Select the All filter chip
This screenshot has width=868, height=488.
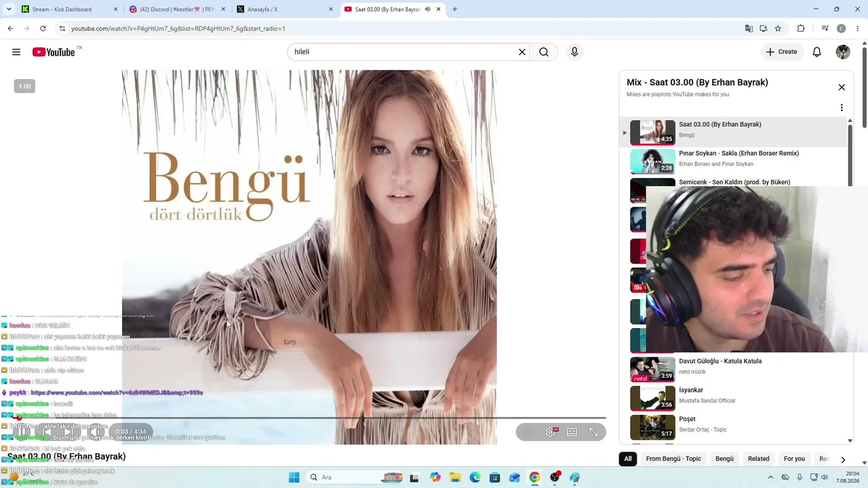pos(628,459)
